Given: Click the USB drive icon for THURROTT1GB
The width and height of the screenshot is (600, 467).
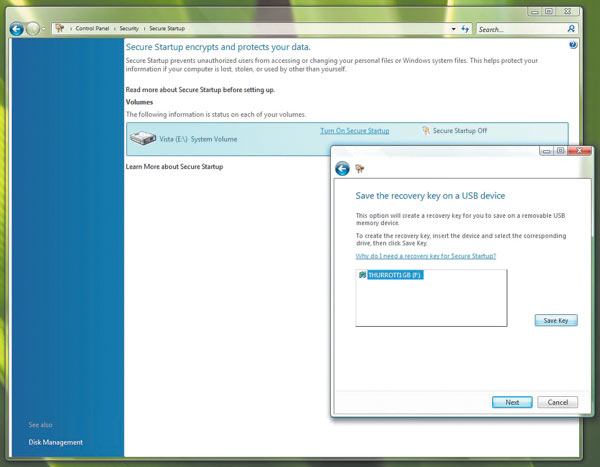Looking at the screenshot, I should [362, 274].
